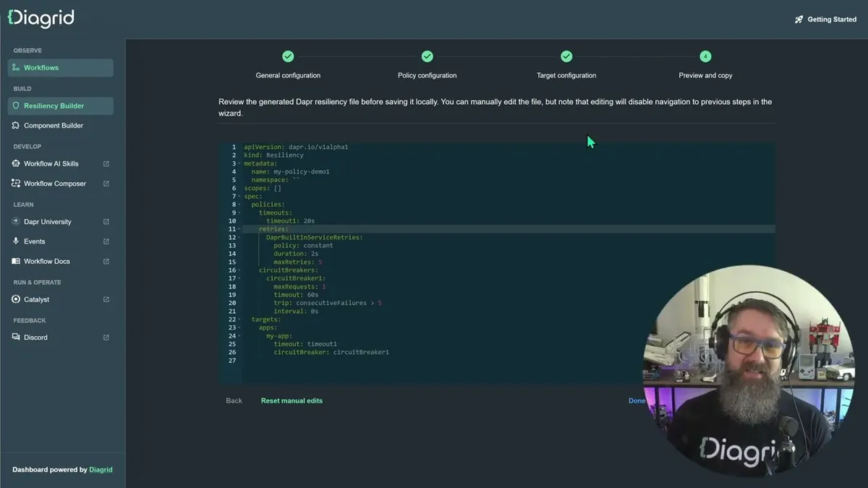Collapse DaprBuiltInServiceRetries block at line 12
868x488 pixels.
(239, 237)
